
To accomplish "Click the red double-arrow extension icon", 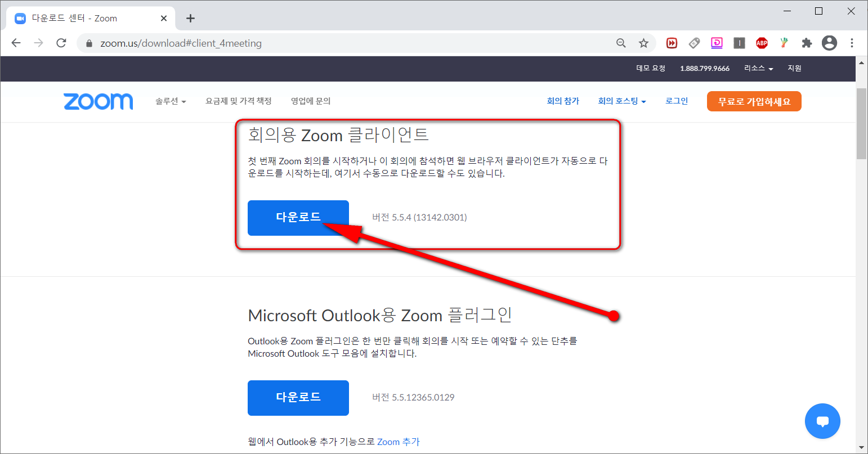I will 672,43.
